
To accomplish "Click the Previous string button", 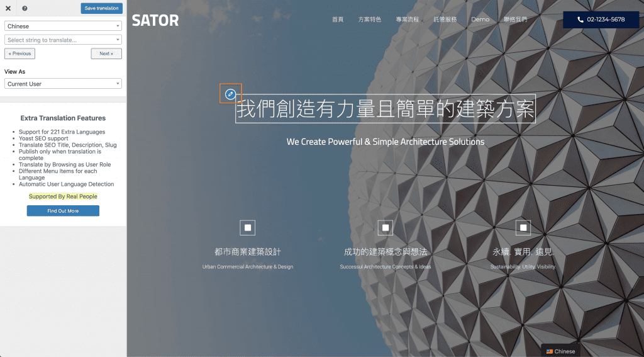I will (x=20, y=54).
